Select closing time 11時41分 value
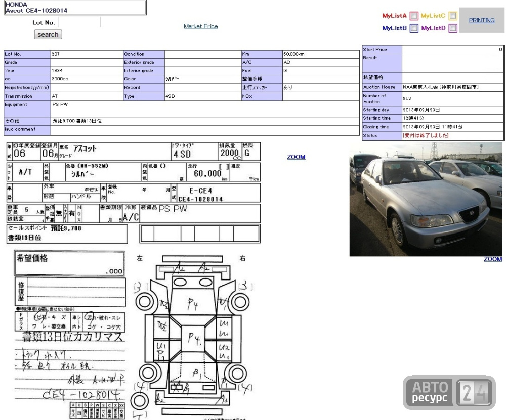Viewport: 506px width, 420px height. click(x=433, y=127)
